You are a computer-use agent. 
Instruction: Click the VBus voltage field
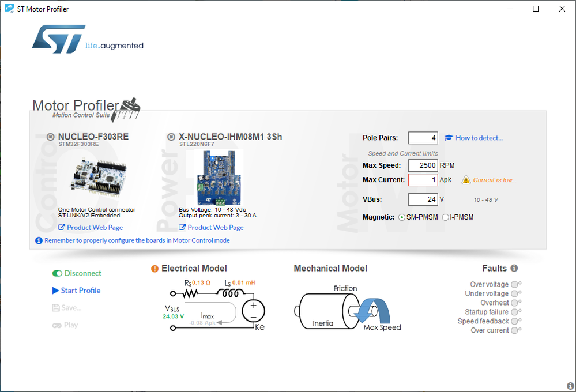coord(423,199)
